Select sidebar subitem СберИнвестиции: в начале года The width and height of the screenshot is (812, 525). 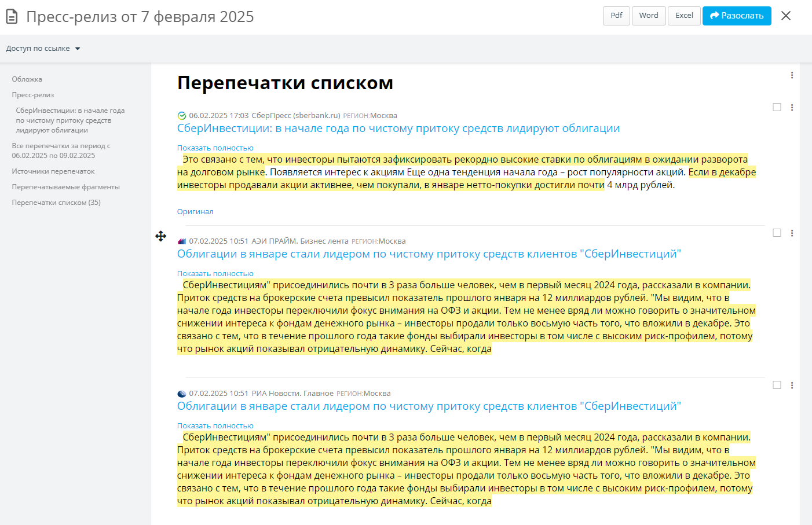click(70, 120)
